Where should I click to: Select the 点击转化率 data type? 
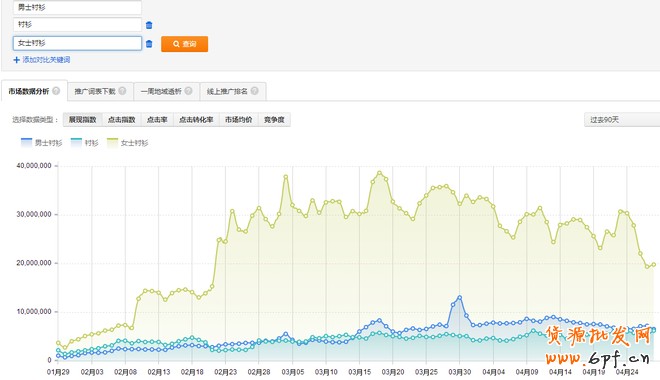point(196,120)
